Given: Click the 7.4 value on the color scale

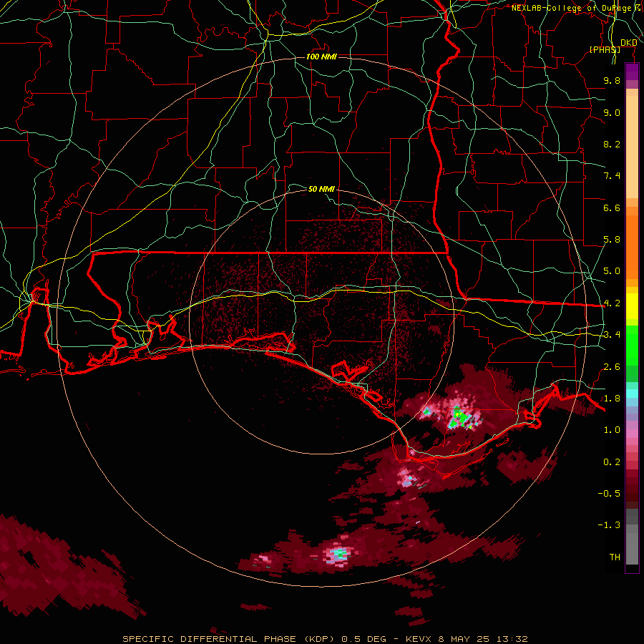Looking at the screenshot, I should tap(612, 176).
